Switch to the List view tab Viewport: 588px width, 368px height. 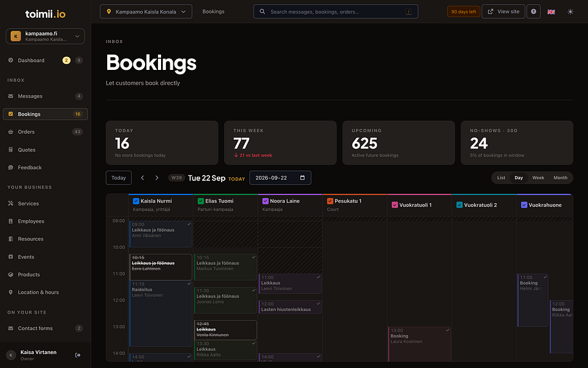(x=501, y=178)
